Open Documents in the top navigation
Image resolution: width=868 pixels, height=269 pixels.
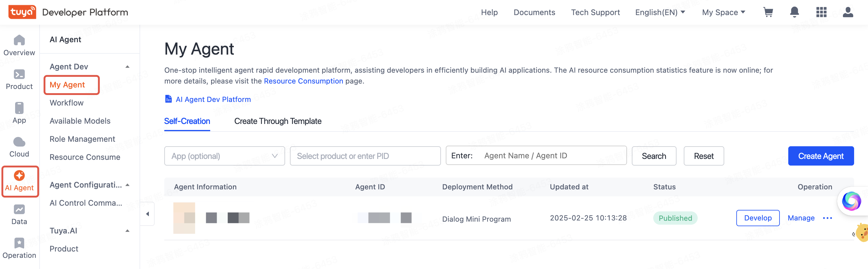pyautogui.click(x=534, y=12)
